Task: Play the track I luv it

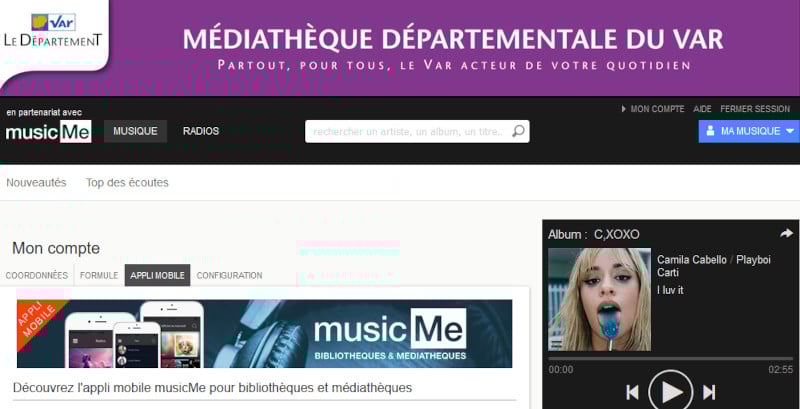Action: (x=670, y=392)
